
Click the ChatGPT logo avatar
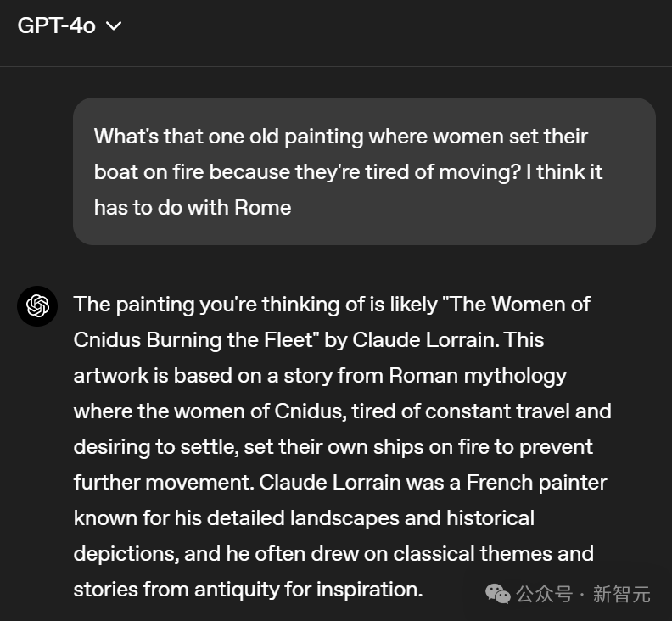(x=37, y=306)
